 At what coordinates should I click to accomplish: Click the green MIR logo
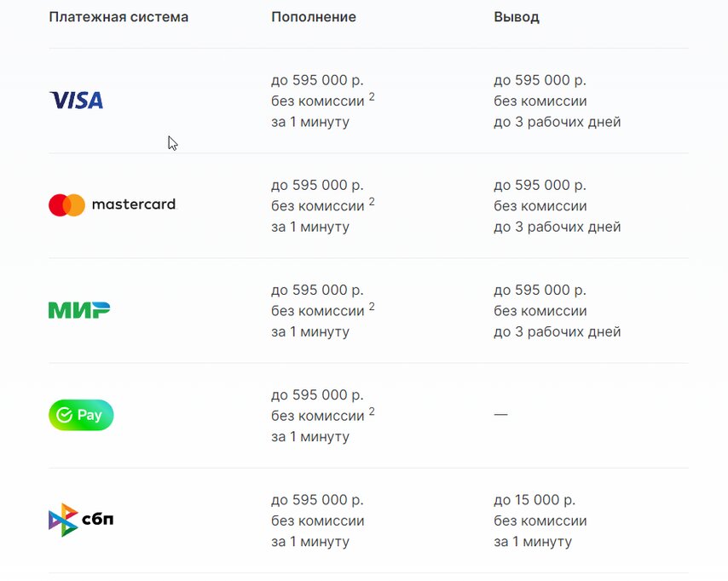tap(79, 310)
